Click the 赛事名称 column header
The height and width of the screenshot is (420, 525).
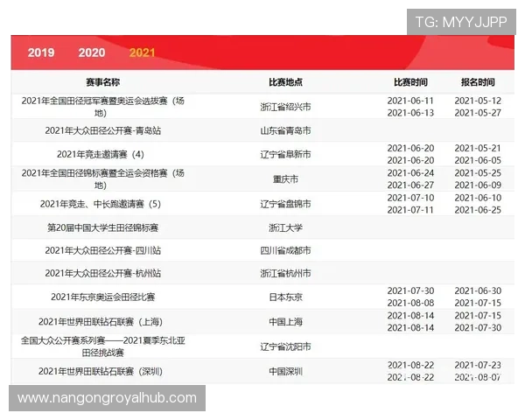tap(102, 82)
